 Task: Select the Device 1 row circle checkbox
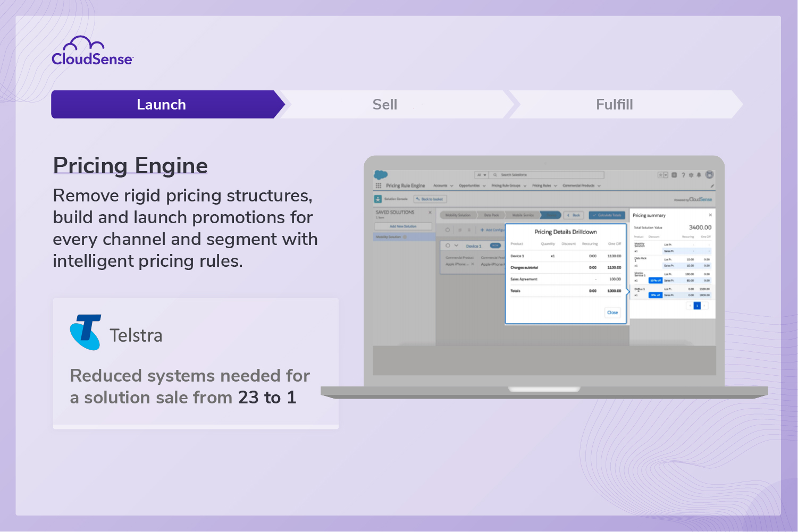448,245
